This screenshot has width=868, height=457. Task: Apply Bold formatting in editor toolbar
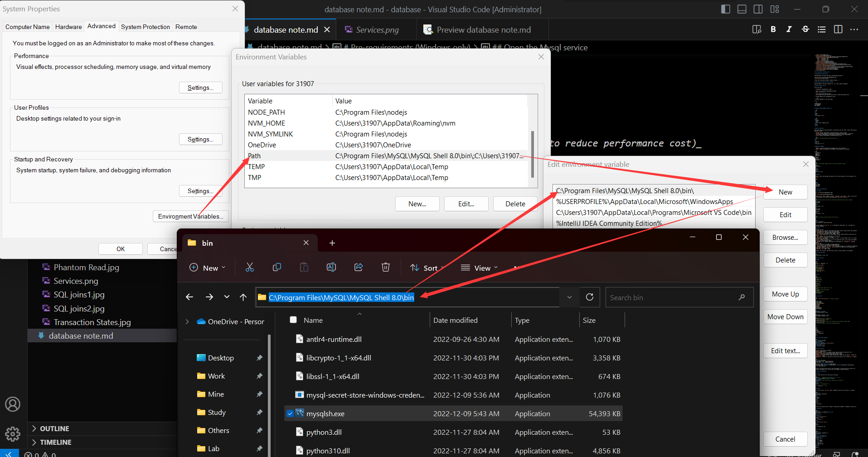[x=773, y=29]
